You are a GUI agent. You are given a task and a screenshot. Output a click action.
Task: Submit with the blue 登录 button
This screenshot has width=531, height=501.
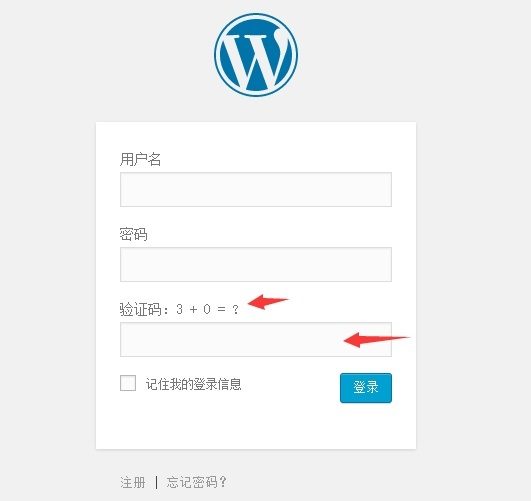point(366,388)
